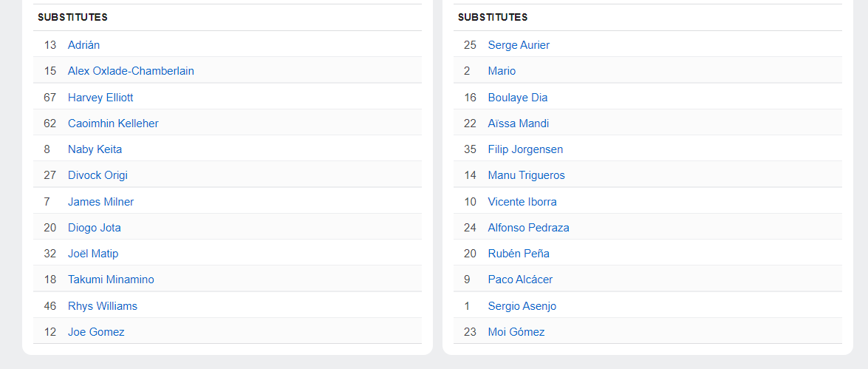Click the Vicente Iborra link
Screen dimensions: 868x369
pos(522,202)
